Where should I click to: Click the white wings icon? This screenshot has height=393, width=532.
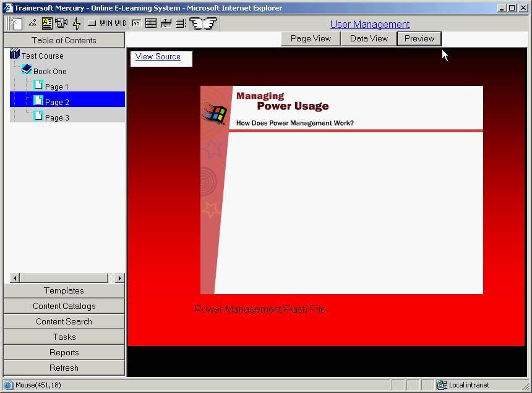[x=203, y=23]
